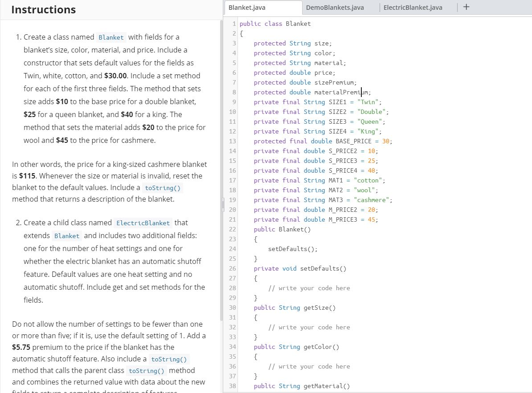Switch to the ElectricBlanket.java tab
532x393 pixels.
tap(413, 8)
